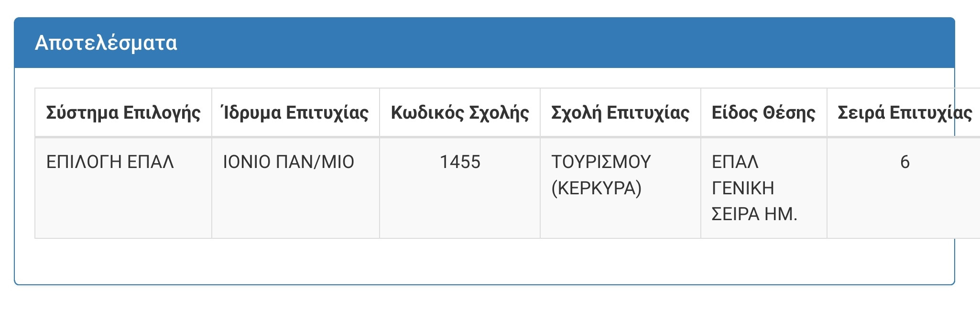
Task: Click the ΕΠΙΛΟΓΗ ΕΠΑΛ table cell
Action: (x=110, y=162)
